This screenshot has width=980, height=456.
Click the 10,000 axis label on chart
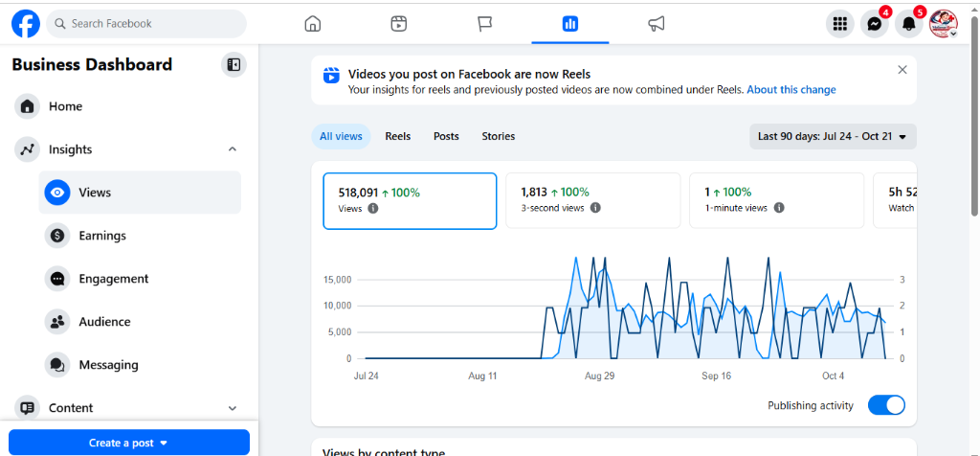(338, 306)
